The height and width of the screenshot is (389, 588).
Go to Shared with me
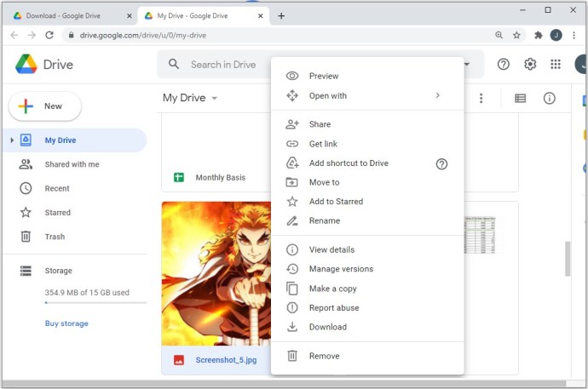(74, 164)
